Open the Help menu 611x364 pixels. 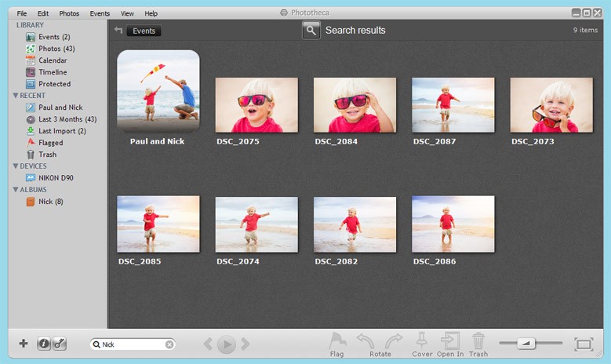click(151, 13)
